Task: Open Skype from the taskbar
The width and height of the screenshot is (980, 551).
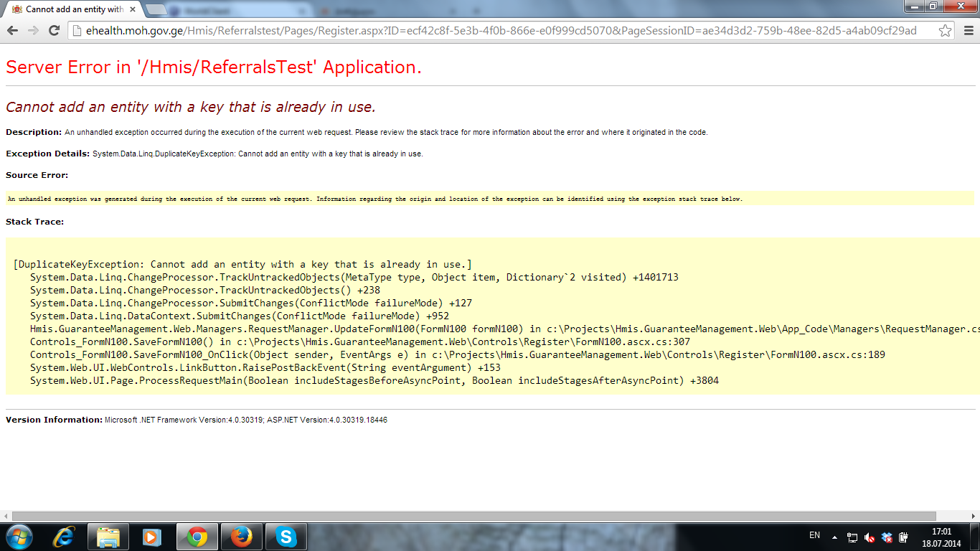Action: pos(286,537)
